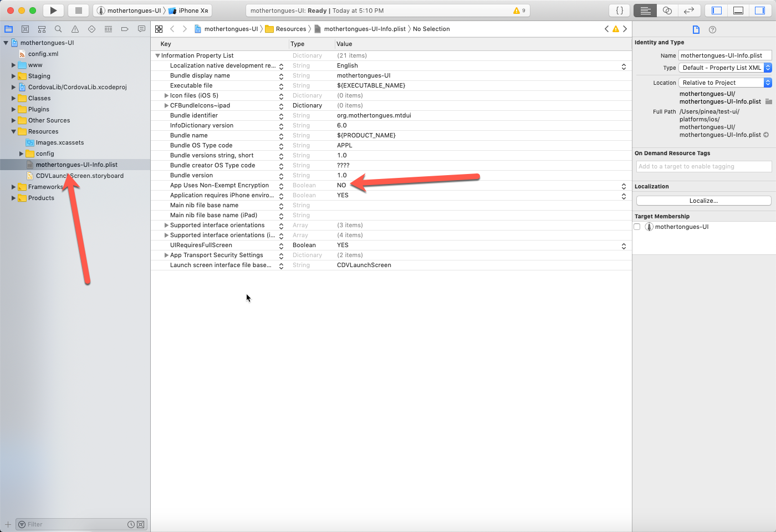Enable mothertongues-UI target membership checkbox
This screenshot has height=532, width=776.
coord(637,227)
